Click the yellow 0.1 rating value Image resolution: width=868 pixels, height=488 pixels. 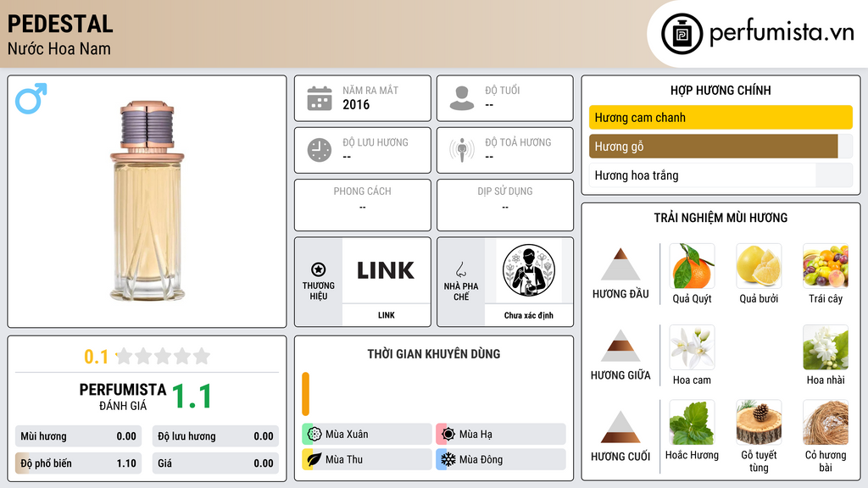[x=97, y=357]
